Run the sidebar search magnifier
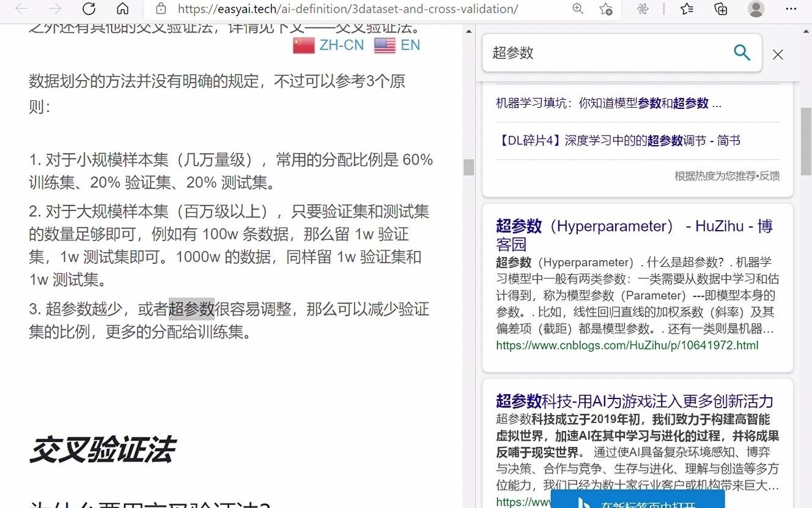 click(x=742, y=53)
